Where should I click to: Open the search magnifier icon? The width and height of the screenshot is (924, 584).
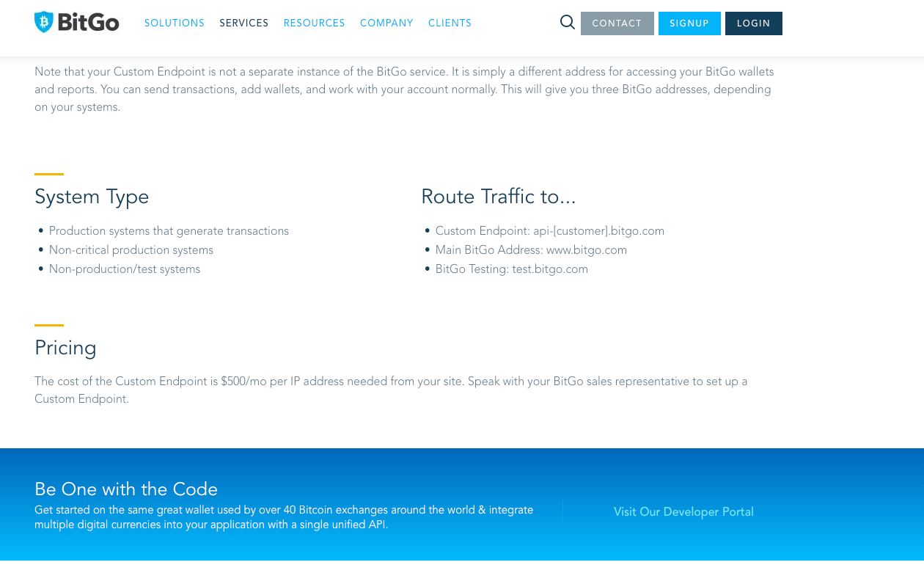[567, 23]
